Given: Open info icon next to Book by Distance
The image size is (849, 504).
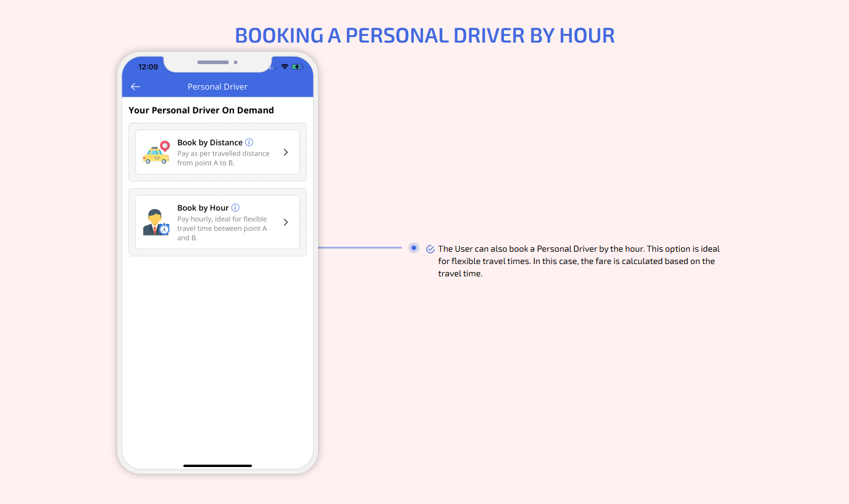Looking at the screenshot, I should coord(249,143).
